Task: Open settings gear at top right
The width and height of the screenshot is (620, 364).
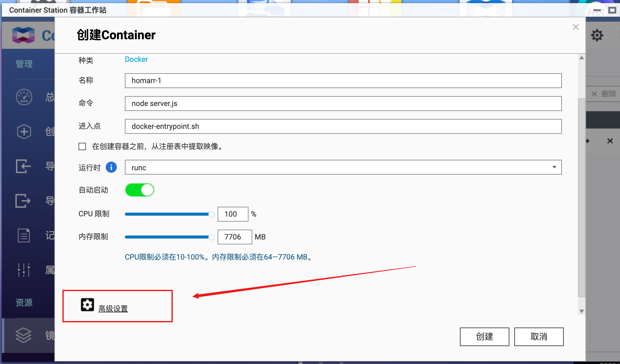Action: 597,35
